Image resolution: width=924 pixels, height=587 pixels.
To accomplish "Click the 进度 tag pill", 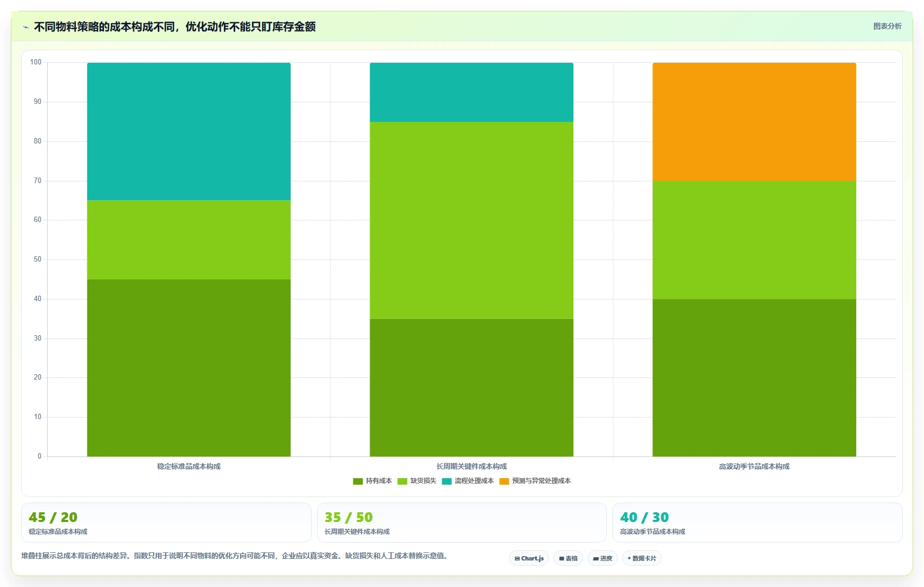I will coord(603,558).
